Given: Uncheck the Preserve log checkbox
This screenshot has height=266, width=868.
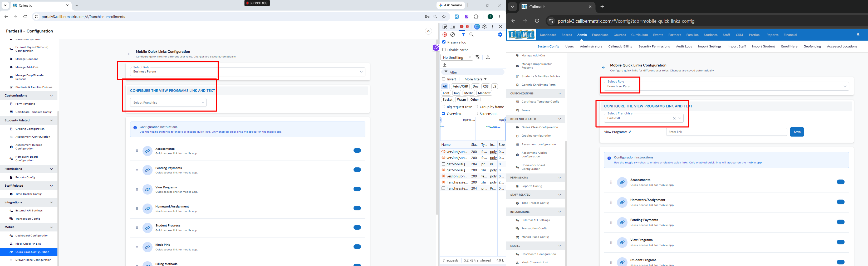Looking at the screenshot, I should (444, 42).
